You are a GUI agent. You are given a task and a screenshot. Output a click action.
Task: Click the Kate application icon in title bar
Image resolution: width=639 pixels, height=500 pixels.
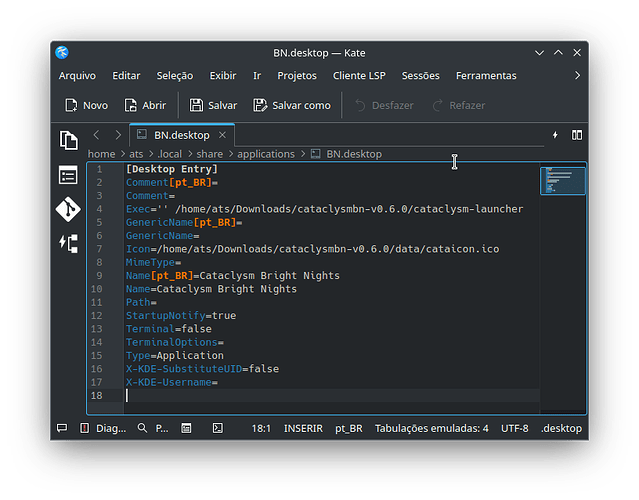(x=62, y=53)
